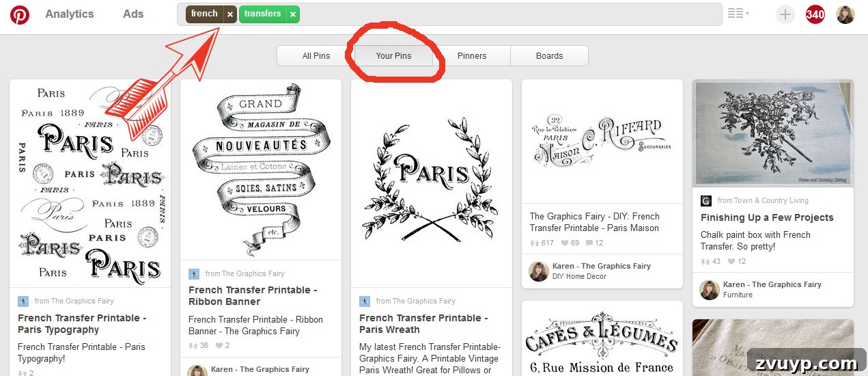Select the green 'transfers' search tag
This screenshot has height=376, width=868.
click(262, 14)
